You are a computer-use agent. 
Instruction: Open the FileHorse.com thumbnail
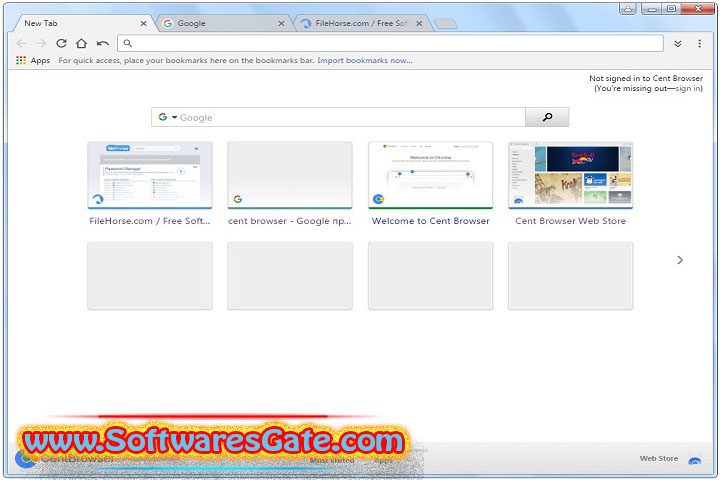tap(150, 175)
